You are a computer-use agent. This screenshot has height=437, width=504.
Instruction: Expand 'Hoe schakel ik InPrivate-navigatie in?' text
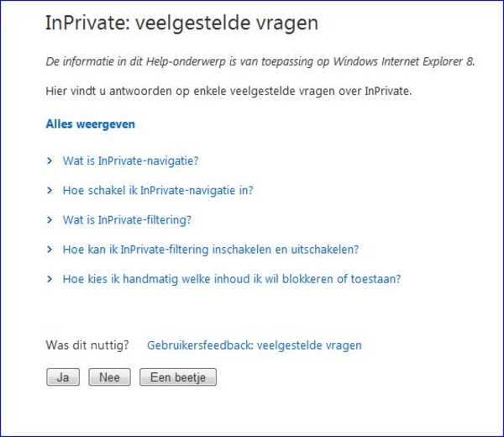click(158, 190)
